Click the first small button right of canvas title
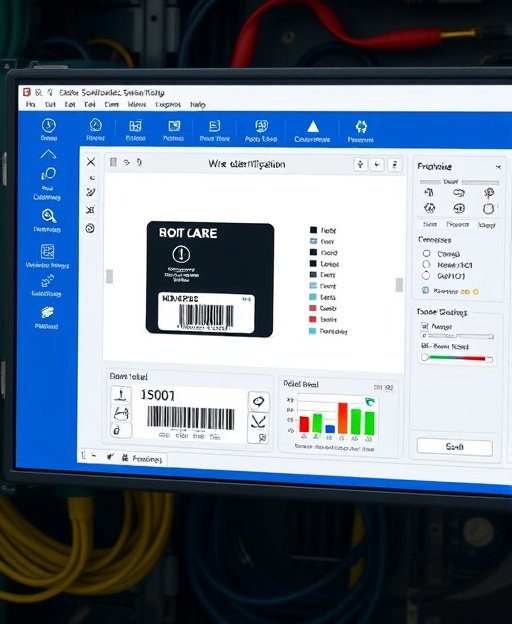512x624 pixels. click(360, 164)
